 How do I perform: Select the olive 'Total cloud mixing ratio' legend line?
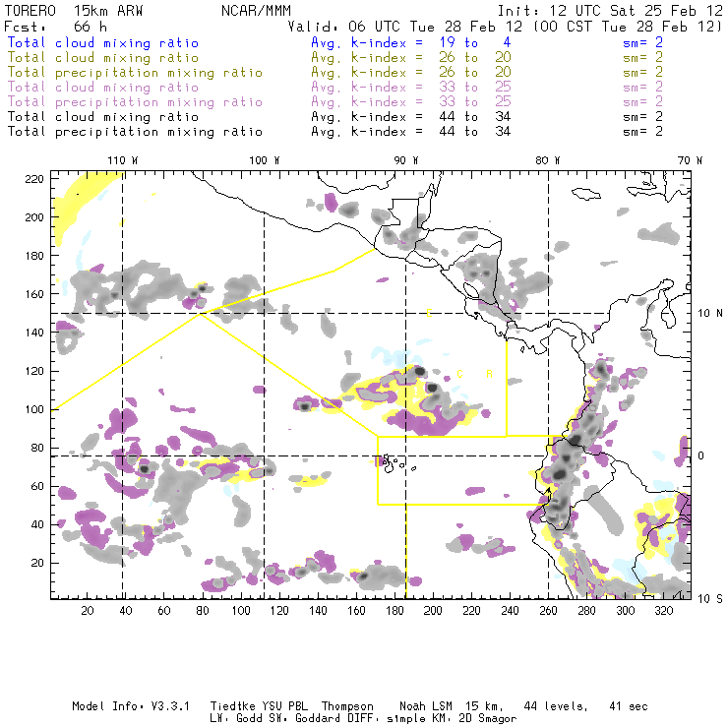[x=103, y=58]
